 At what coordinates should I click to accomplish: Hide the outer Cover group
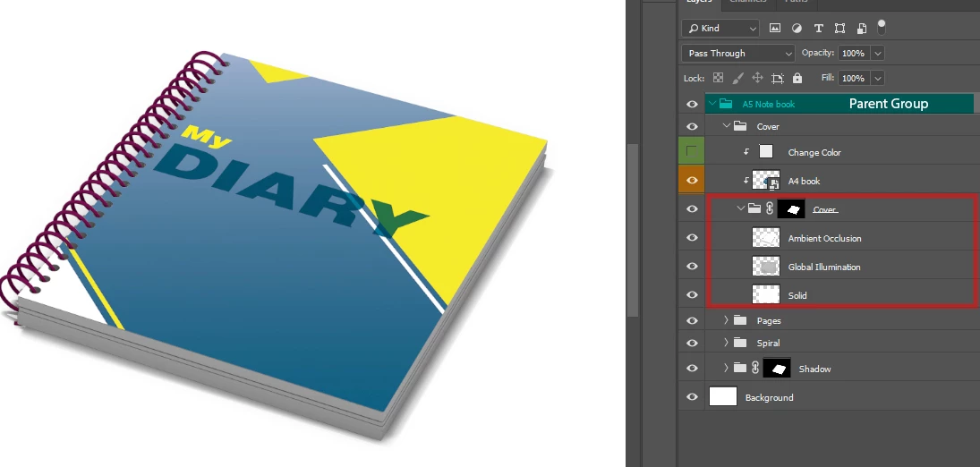click(x=692, y=126)
